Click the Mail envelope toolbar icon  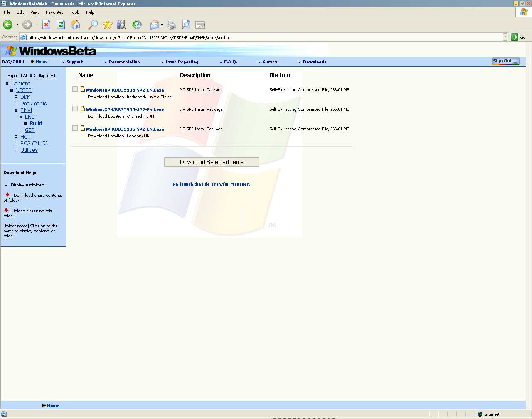155,25
